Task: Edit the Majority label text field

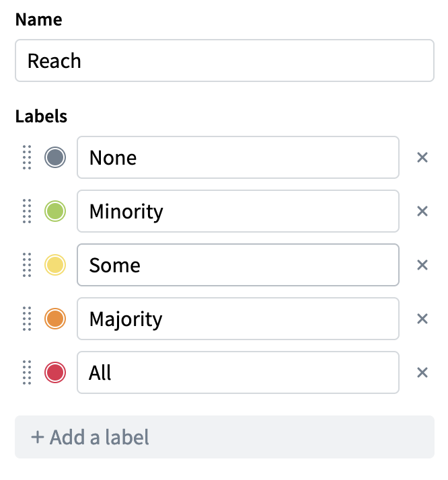Action: coord(237,319)
